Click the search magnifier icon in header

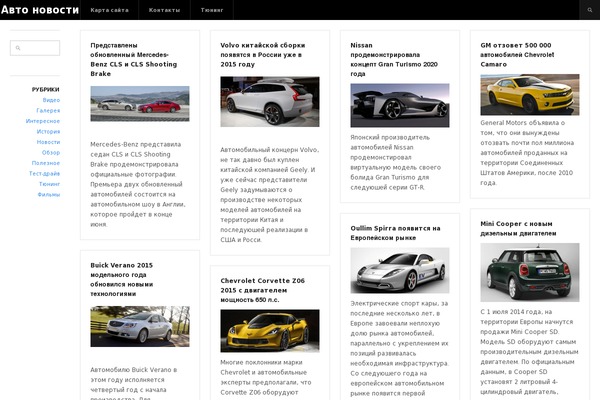click(x=590, y=10)
